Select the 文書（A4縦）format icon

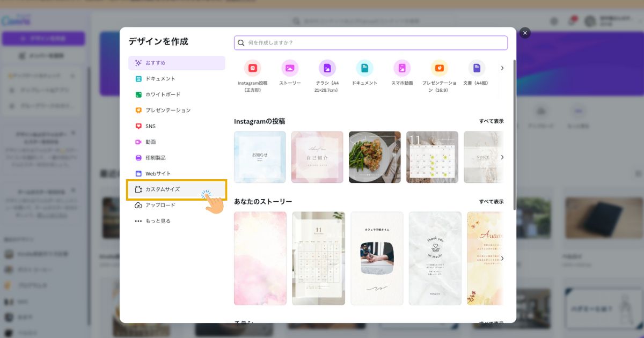[x=477, y=69]
